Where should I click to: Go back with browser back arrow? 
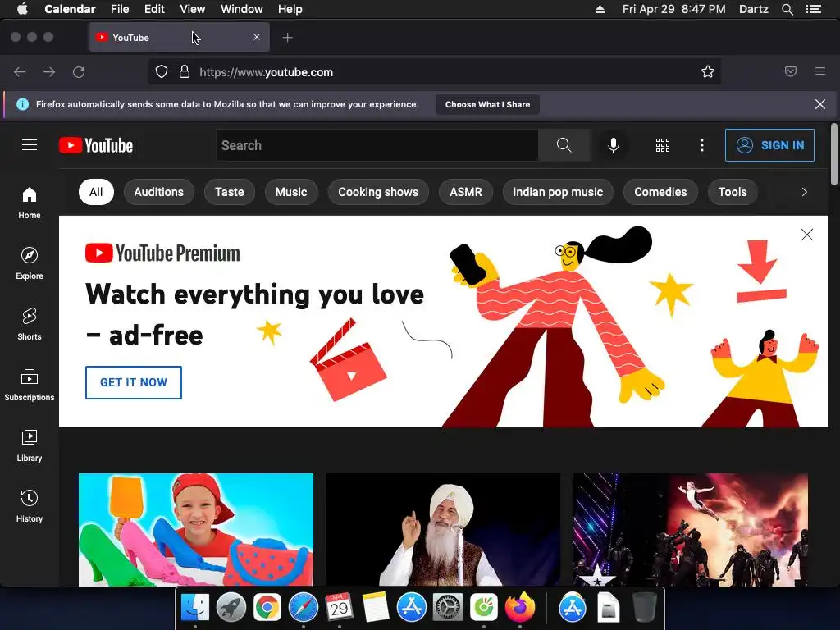tap(20, 72)
